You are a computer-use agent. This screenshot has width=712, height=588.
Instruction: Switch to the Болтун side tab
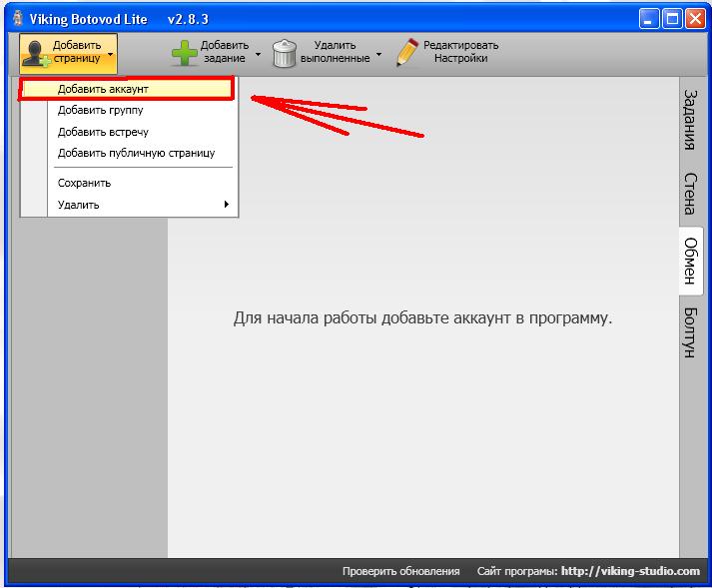tap(690, 332)
